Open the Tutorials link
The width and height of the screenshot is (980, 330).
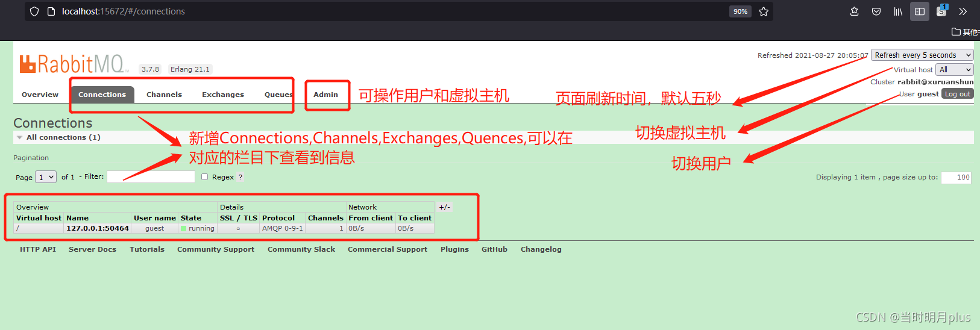[x=147, y=249]
